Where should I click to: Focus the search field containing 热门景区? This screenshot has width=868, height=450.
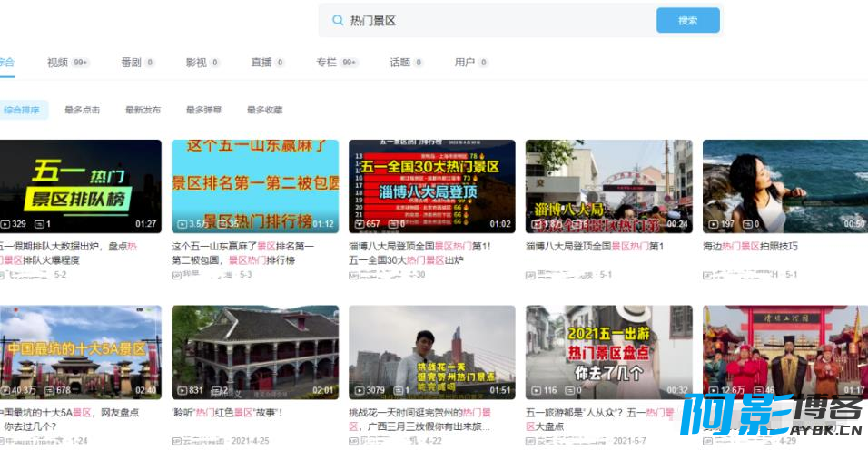[x=488, y=21]
